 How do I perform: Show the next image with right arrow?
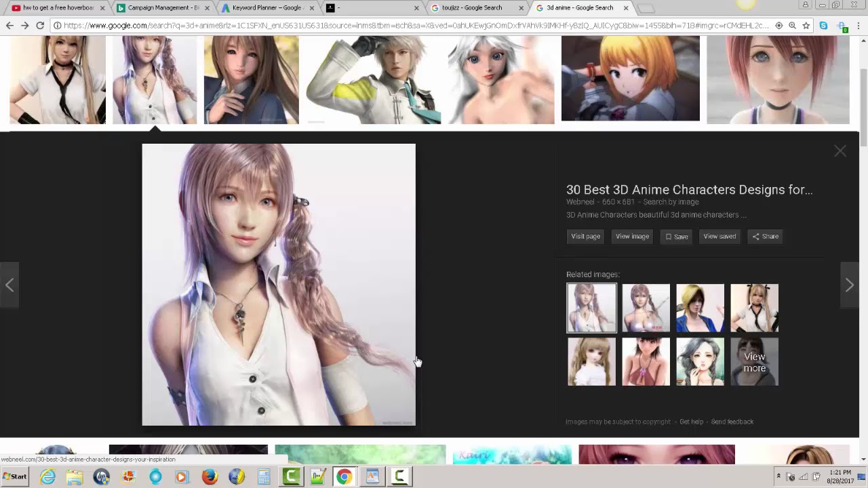(x=849, y=285)
